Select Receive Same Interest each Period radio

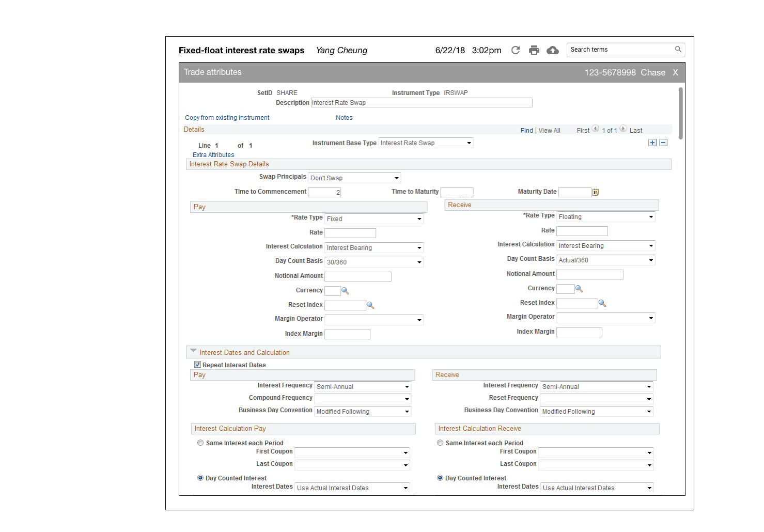click(440, 443)
